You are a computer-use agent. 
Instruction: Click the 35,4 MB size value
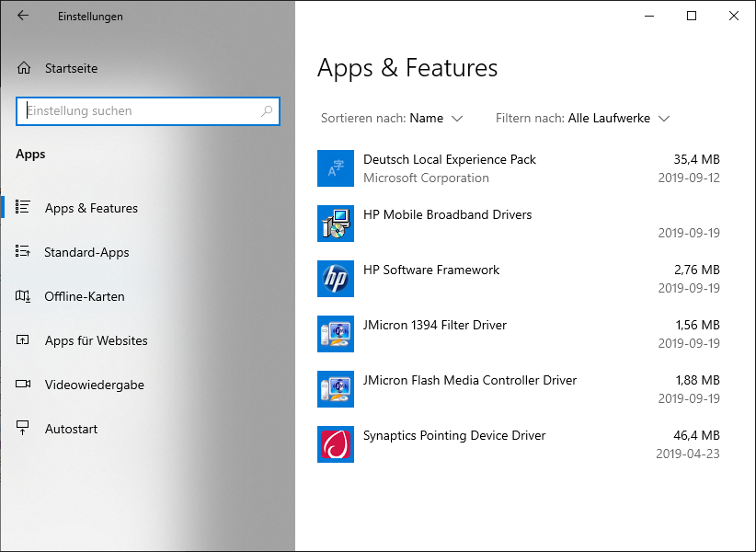point(696,159)
